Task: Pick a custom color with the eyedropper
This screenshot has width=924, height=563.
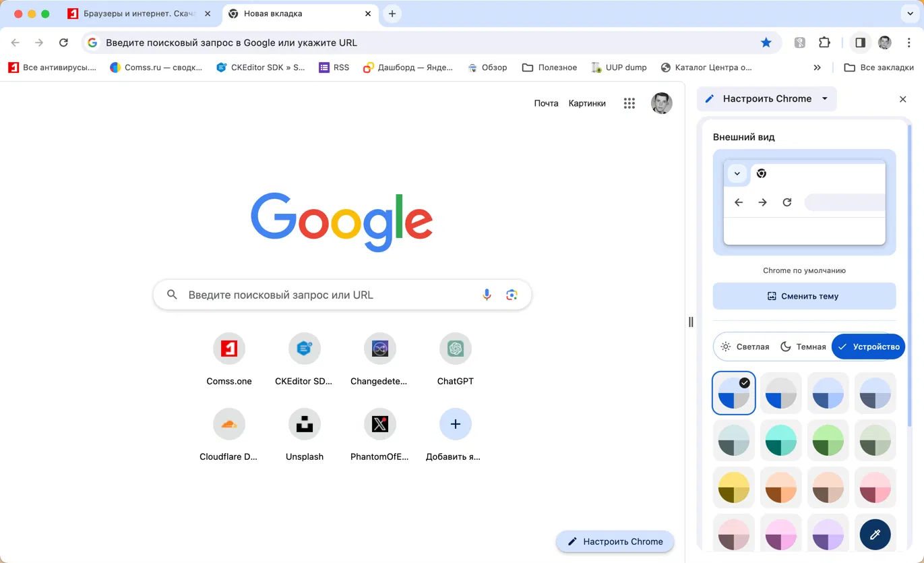Action: point(875,535)
